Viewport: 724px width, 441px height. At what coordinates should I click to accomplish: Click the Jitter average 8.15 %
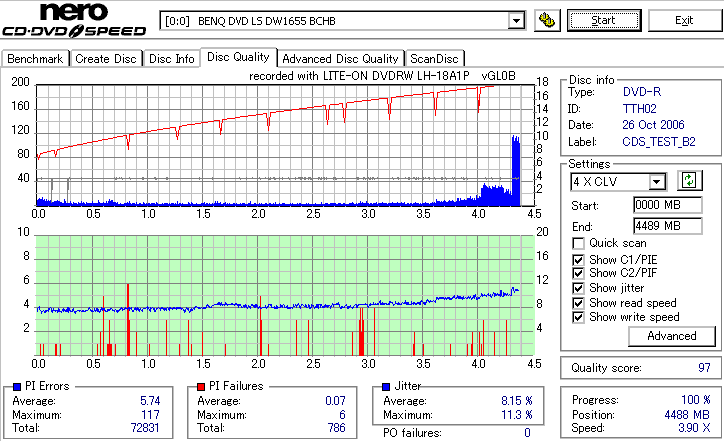517,401
